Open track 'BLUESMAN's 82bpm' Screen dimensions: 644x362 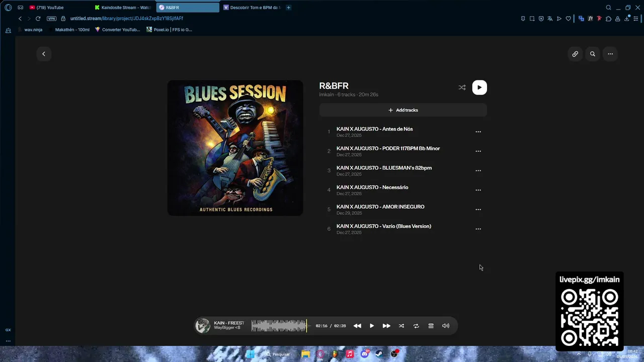point(403,170)
